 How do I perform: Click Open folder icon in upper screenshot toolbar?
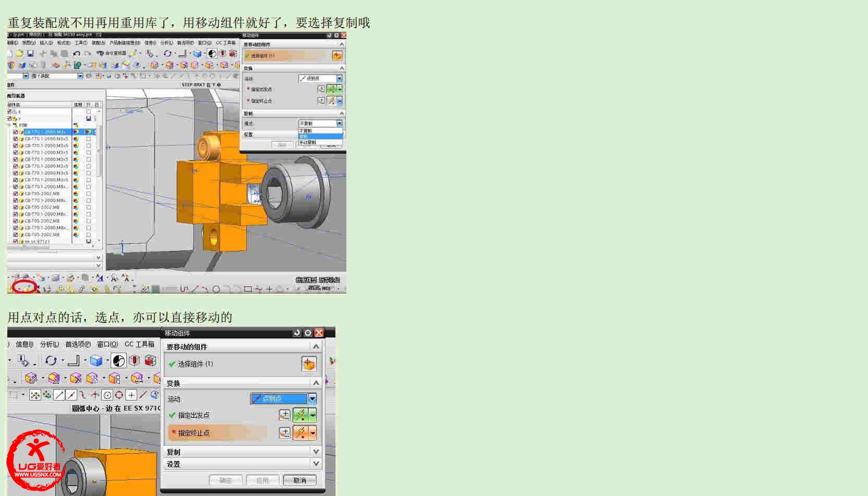[x=19, y=53]
